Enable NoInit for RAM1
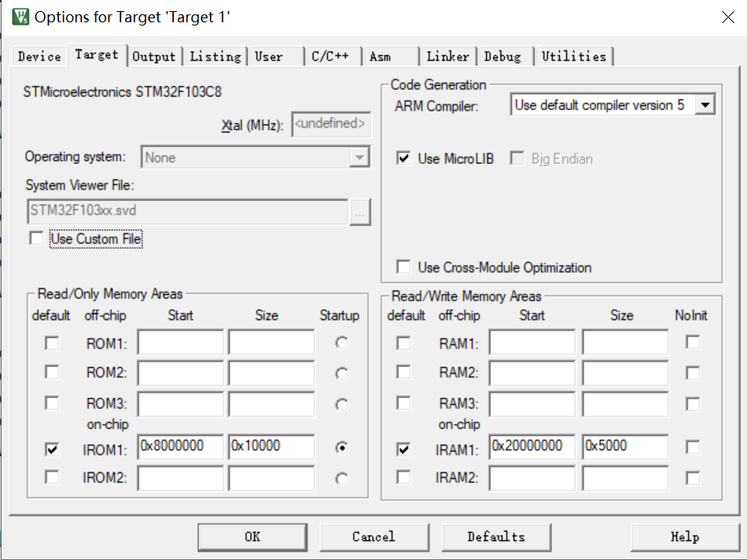This screenshot has width=747, height=560. (x=693, y=342)
